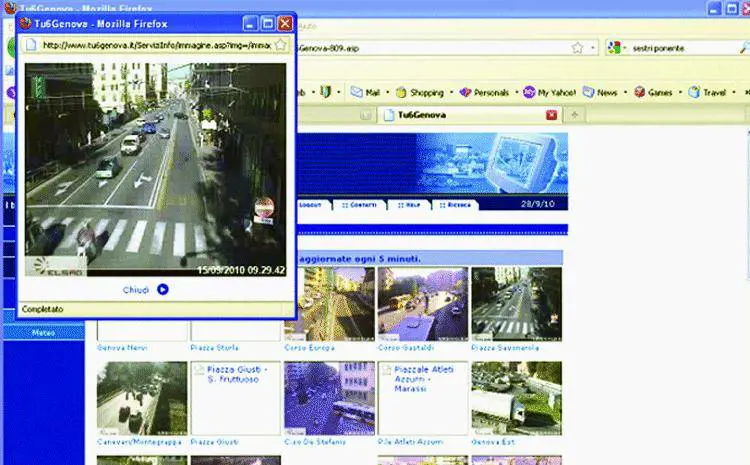This screenshot has height=465, width=750.
Task: Close the Tu6Genova tab
Action: [551, 115]
